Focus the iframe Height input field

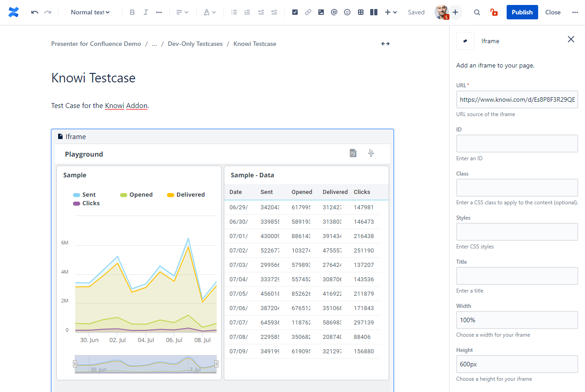point(517,364)
